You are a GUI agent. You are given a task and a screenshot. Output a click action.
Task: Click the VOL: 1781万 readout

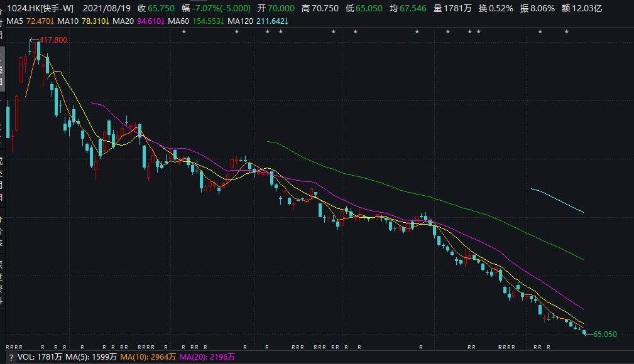click(40, 357)
